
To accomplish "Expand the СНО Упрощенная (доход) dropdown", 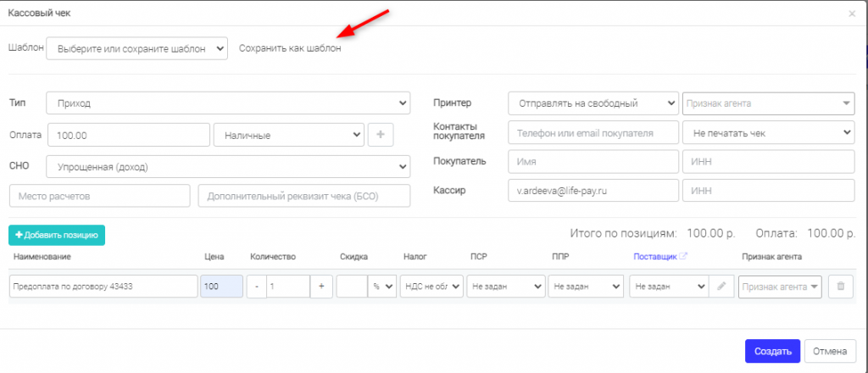I will [x=228, y=166].
